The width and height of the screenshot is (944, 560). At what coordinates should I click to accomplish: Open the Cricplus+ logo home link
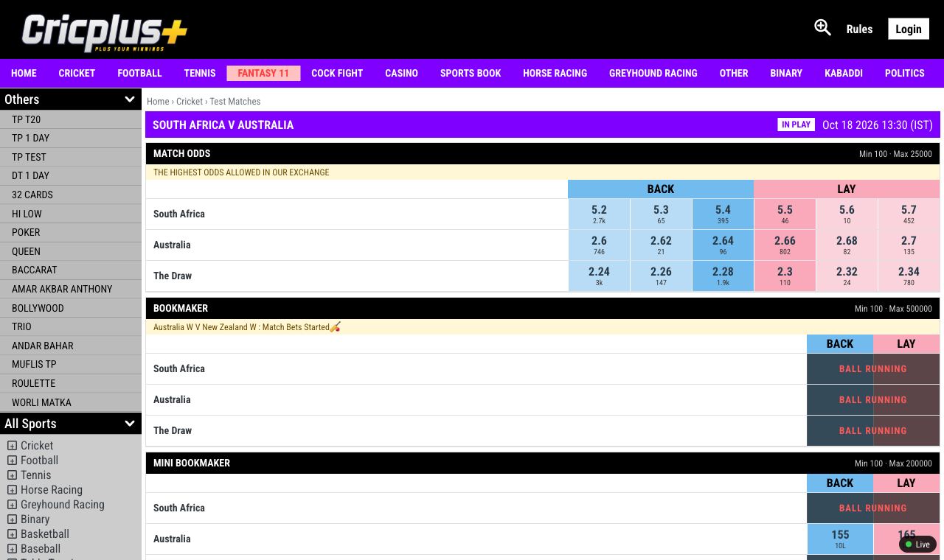[x=105, y=32]
